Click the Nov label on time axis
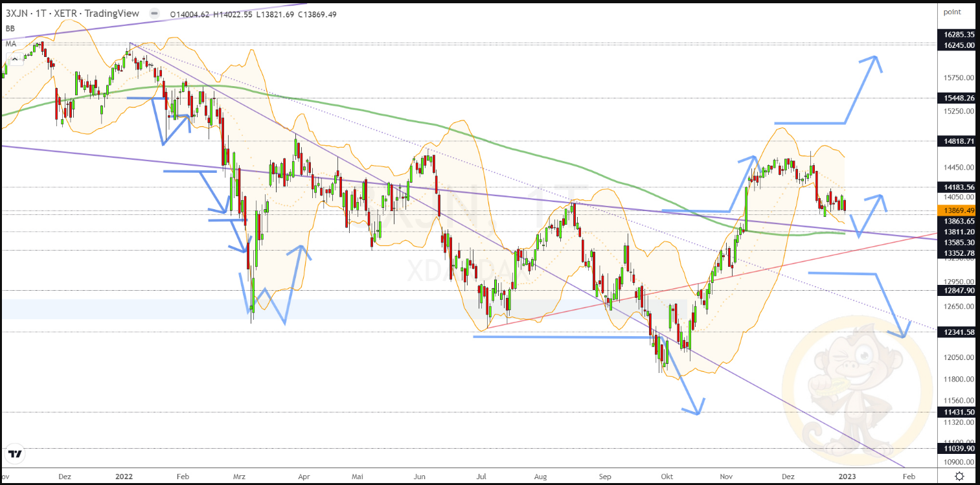The image size is (980, 485). 727,476
